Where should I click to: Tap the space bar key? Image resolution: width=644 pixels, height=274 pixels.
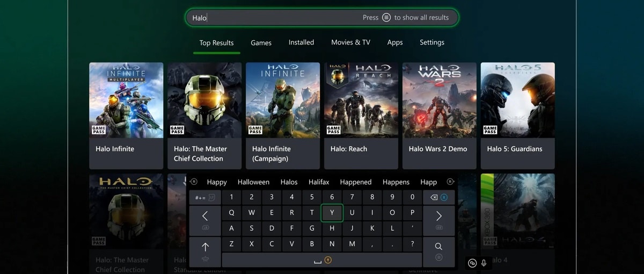pyautogui.click(x=322, y=260)
